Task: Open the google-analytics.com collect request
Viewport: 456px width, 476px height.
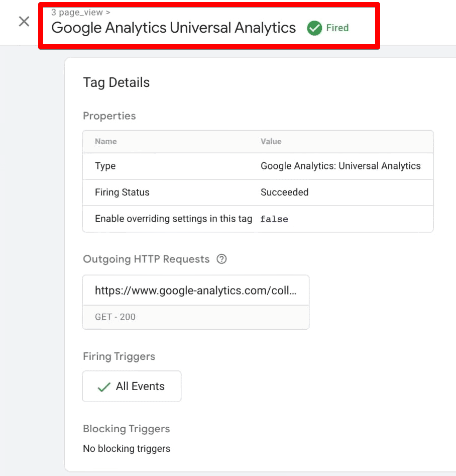Action: (196, 290)
